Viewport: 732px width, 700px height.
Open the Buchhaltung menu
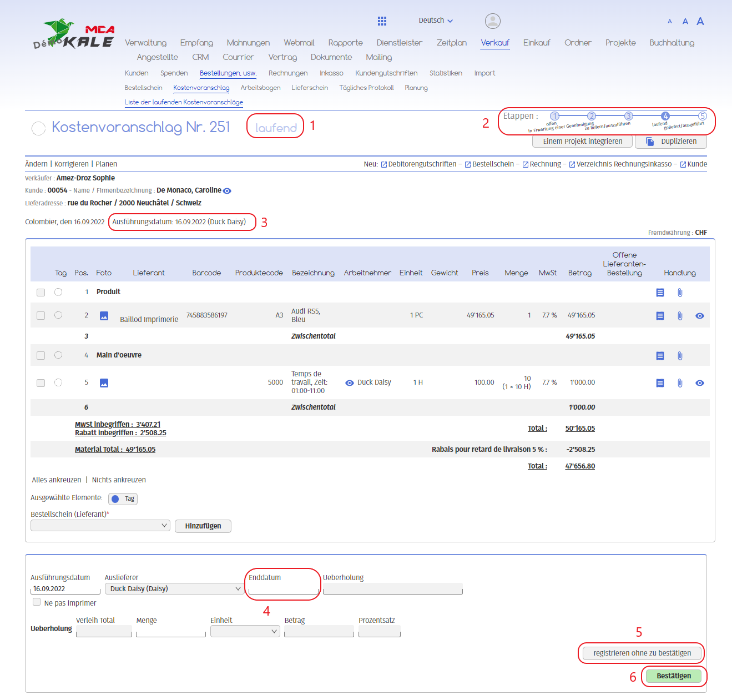coord(672,43)
